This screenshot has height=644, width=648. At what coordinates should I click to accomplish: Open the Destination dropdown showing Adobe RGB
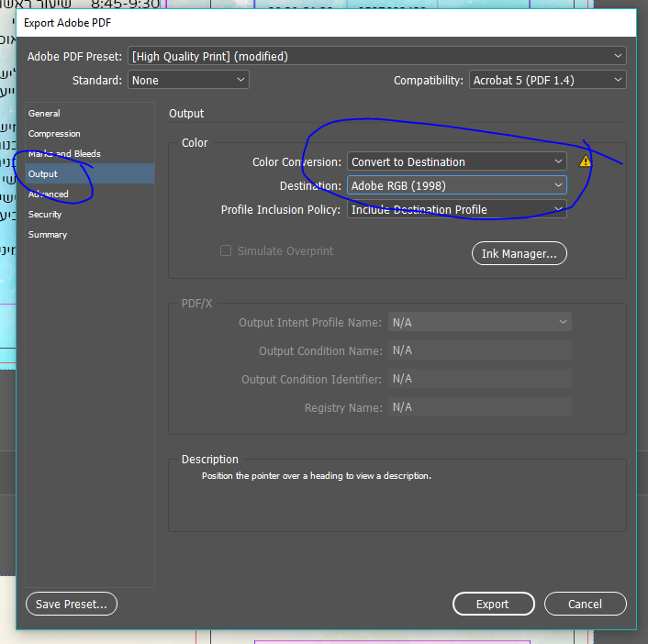click(x=457, y=185)
